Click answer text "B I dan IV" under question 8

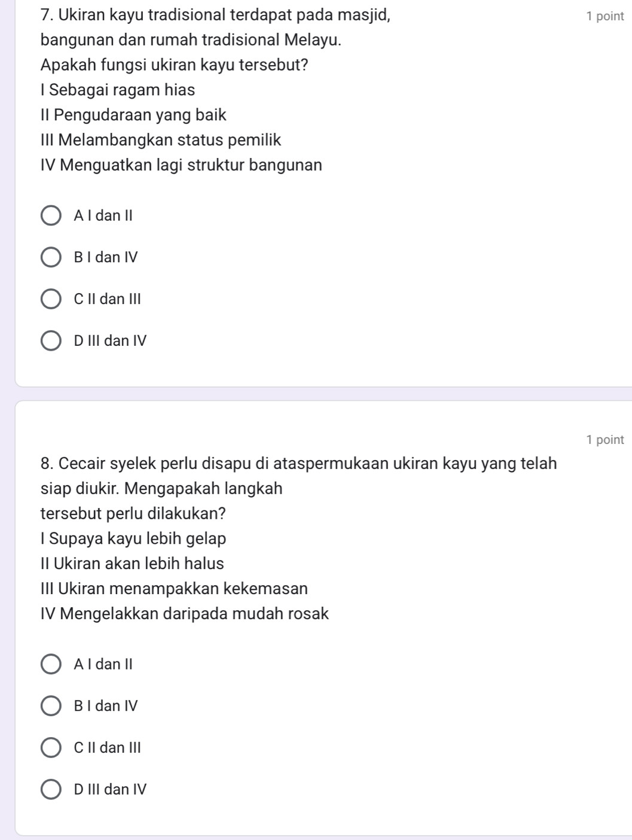click(x=106, y=706)
